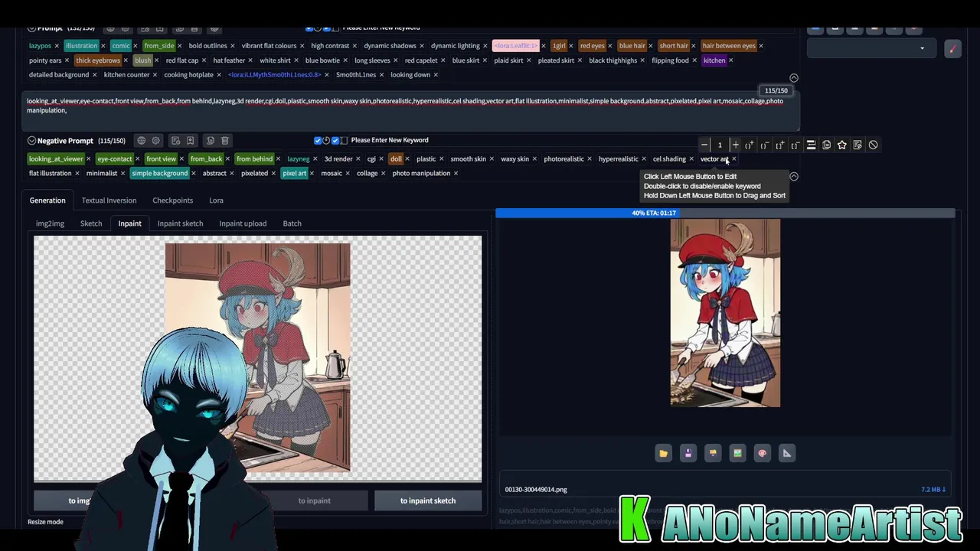Disable keyword with the prohibit icon
The image size is (980, 551).
click(x=873, y=145)
